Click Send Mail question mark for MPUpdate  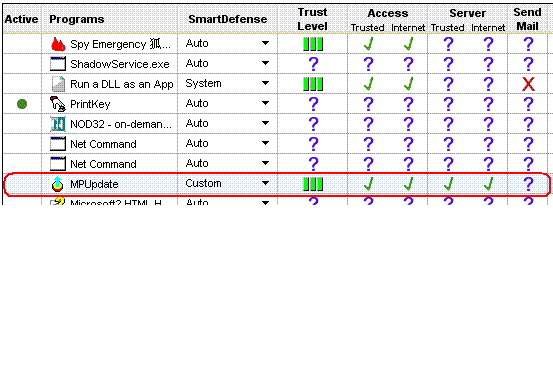528,184
